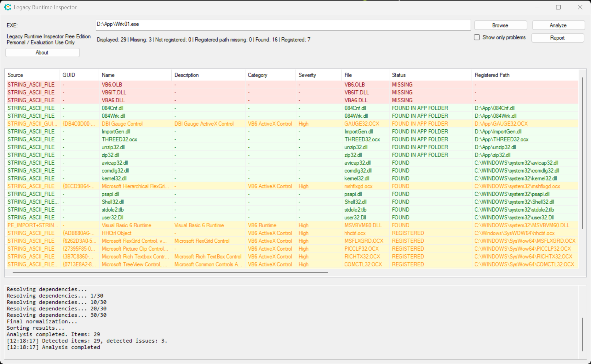Click the MSVBVM60.DLL file cell
This screenshot has width=591, height=364.
[365, 225]
